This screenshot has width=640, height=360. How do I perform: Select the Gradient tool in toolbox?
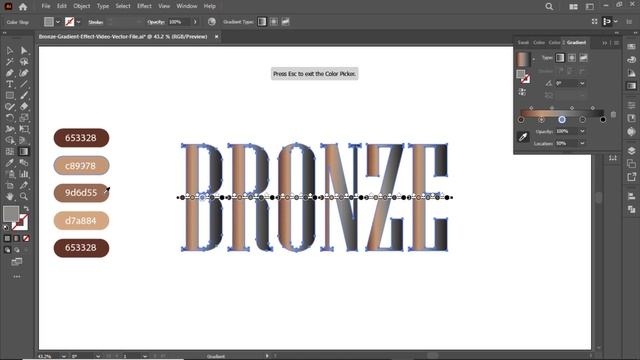point(24,151)
